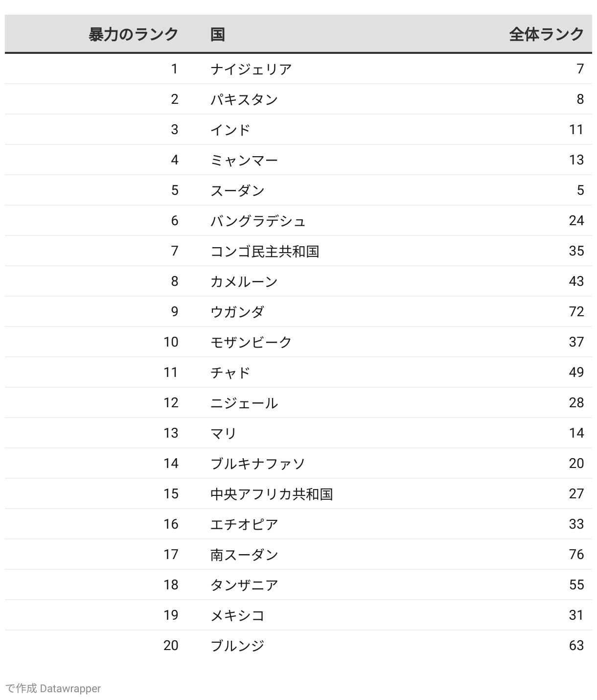Image resolution: width=597 pixels, height=700 pixels.
Task: Click the コンゴ民主共和国 entry
Action: pyautogui.click(x=265, y=251)
